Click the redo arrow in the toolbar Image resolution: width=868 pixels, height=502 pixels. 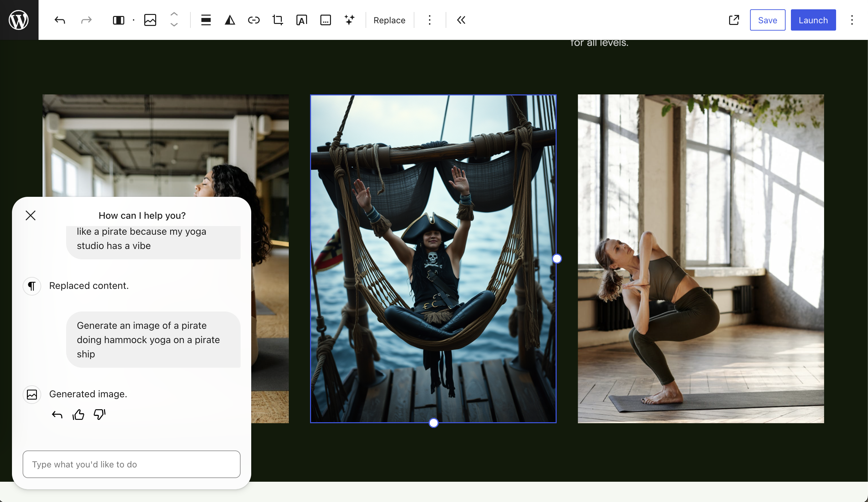click(x=86, y=20)
